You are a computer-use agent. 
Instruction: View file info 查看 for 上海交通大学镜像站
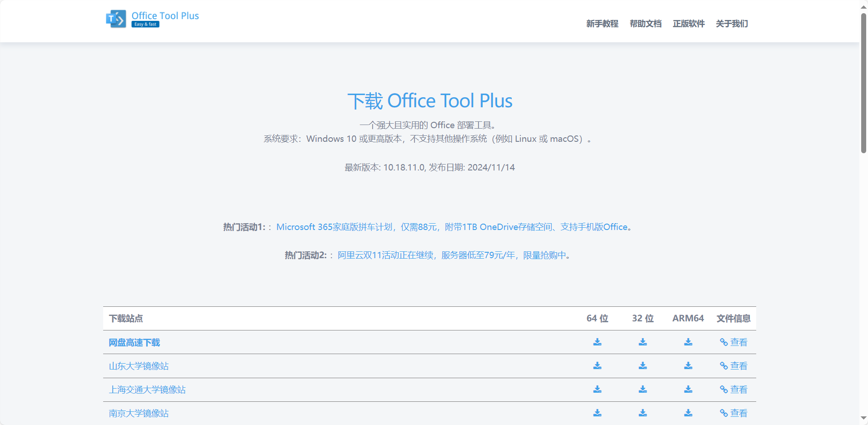(x=733, y=390)
